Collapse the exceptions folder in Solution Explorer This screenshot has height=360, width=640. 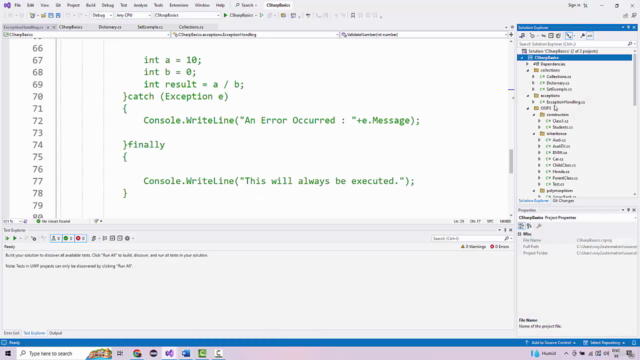click(528, 96)
